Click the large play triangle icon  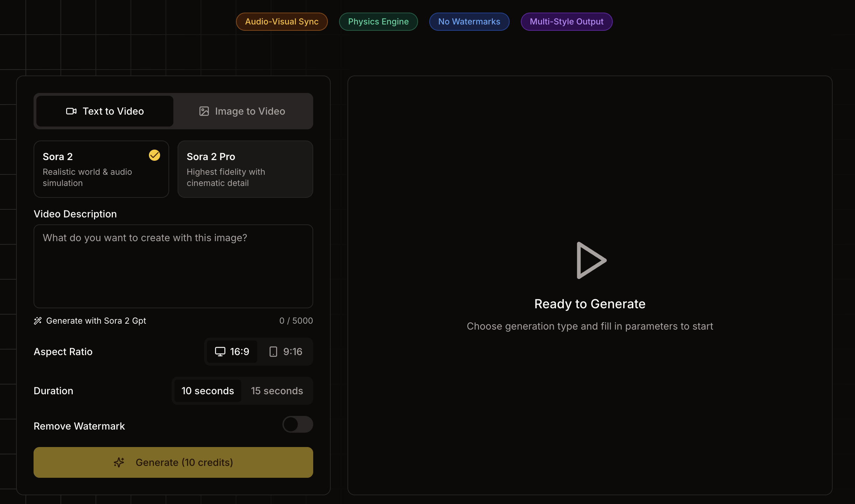point(590,260)
